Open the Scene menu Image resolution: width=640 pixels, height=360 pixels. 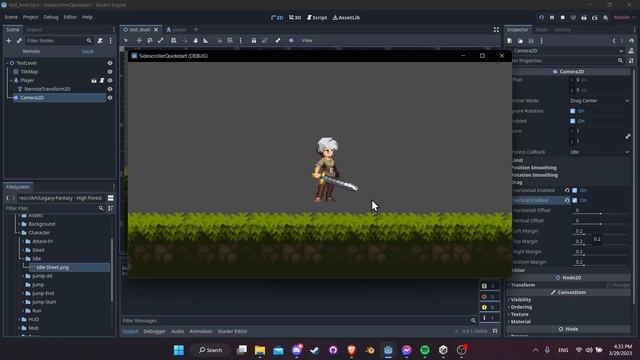point(11,17)
